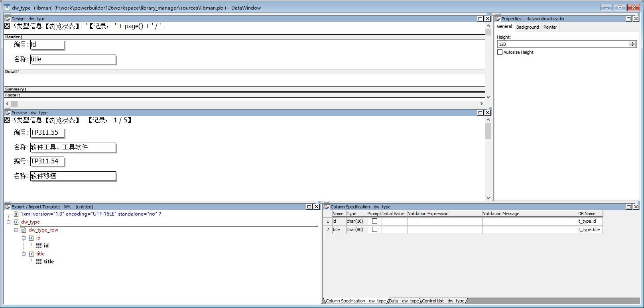The height and width of the screenshot is (308, 644).
Task: Check the Prompt box for id column
Action: [x=374, y=221]
